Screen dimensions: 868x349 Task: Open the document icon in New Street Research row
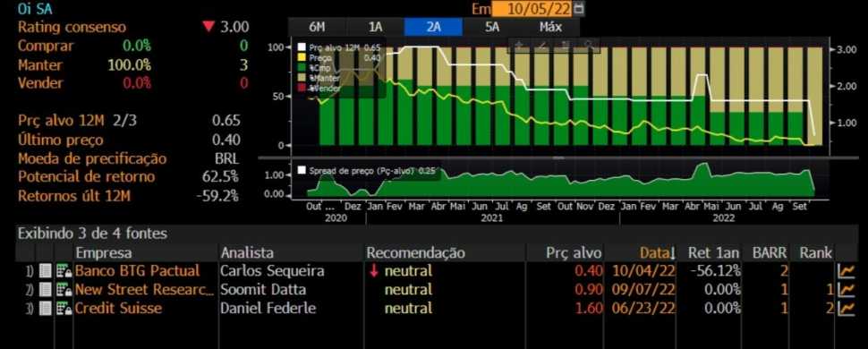coord(46,290)
